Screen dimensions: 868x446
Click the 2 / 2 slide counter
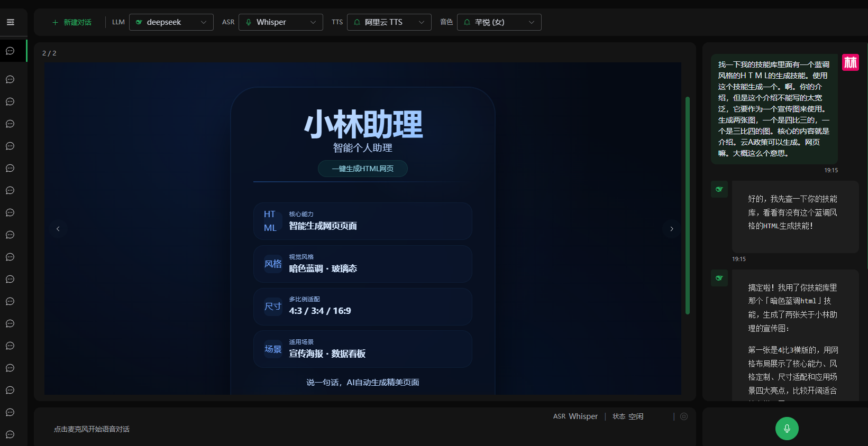pos(49,53)
